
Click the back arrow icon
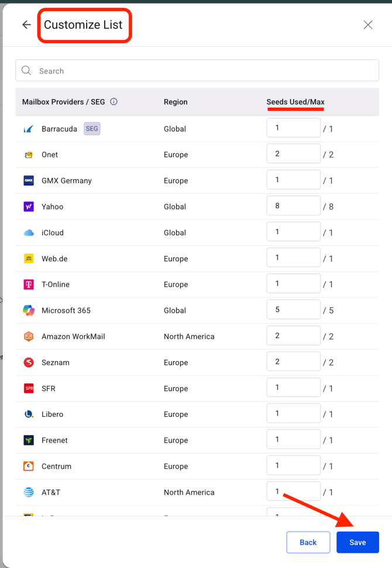tap(26, 25)
